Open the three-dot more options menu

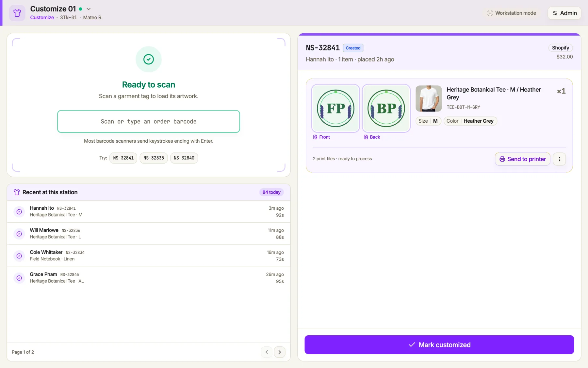pyautogui.click(x=559, y=159)
